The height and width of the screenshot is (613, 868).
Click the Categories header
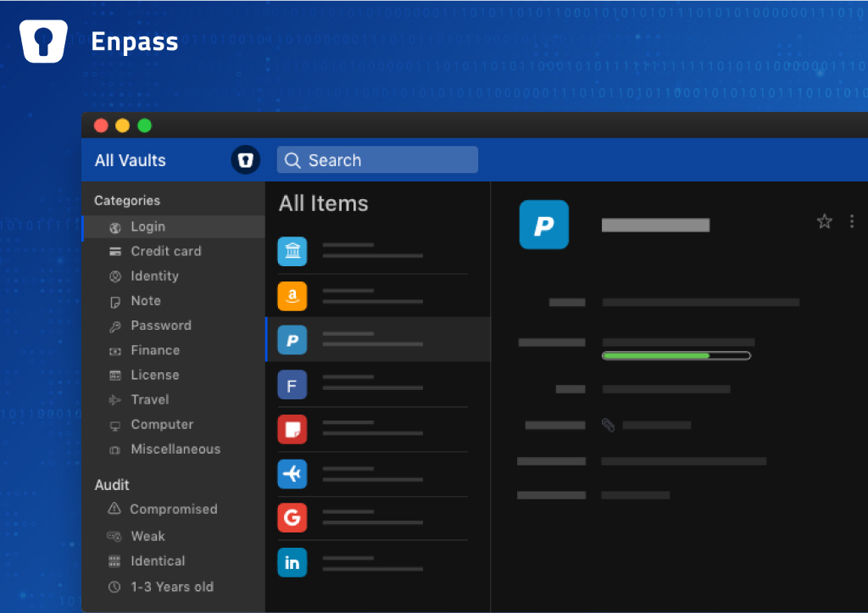tap(127, 200)
